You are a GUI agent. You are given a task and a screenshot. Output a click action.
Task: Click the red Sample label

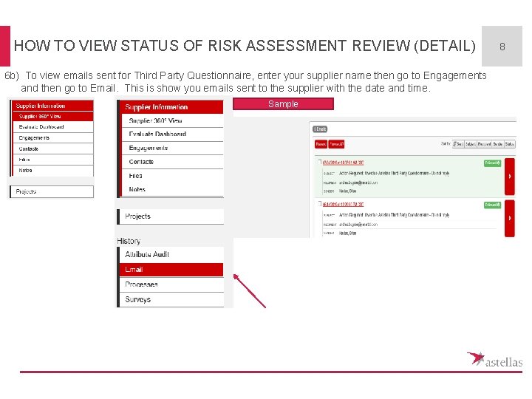coord(283,104)
